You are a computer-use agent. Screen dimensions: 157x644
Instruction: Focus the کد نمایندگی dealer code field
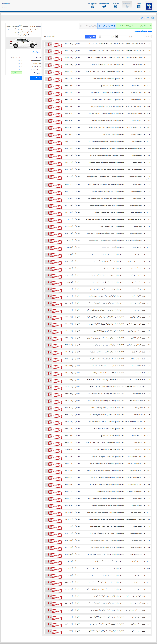143,37
